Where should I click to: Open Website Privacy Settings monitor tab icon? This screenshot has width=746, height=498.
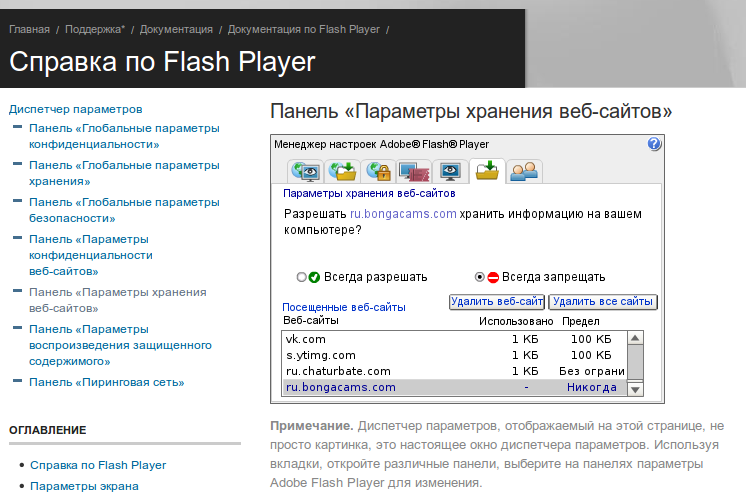coord(450,172)
